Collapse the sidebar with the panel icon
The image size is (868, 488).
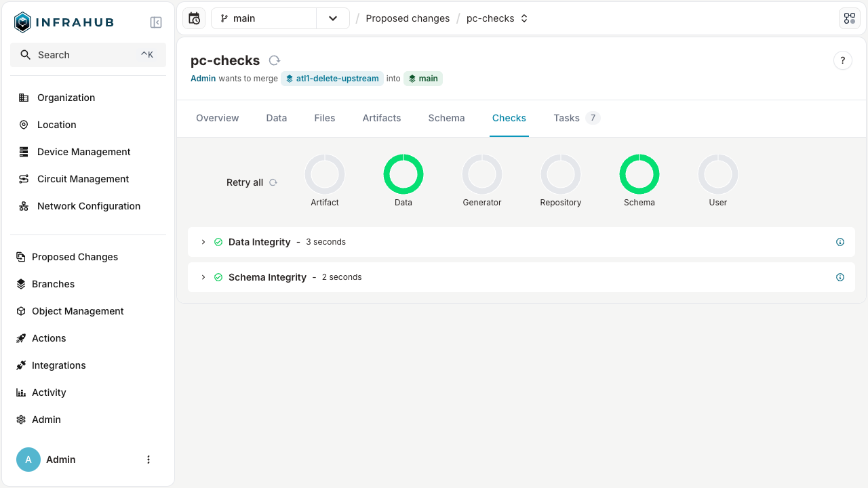(155, 22)
